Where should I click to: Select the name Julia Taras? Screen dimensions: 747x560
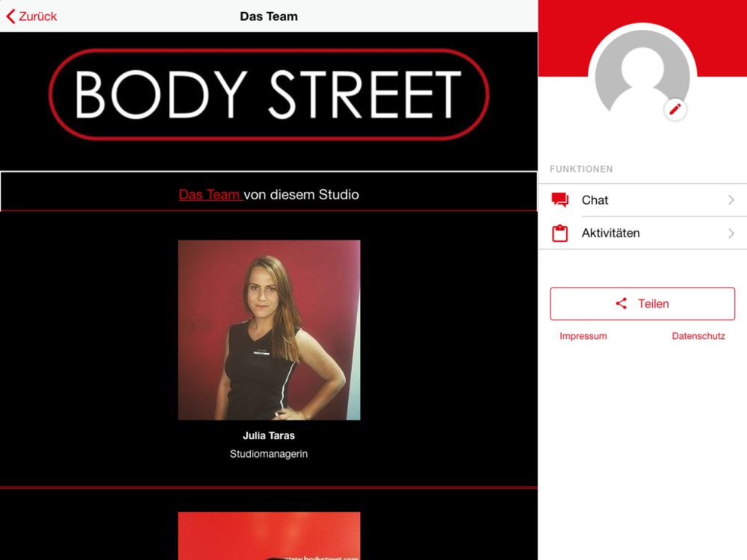point(269,435)
